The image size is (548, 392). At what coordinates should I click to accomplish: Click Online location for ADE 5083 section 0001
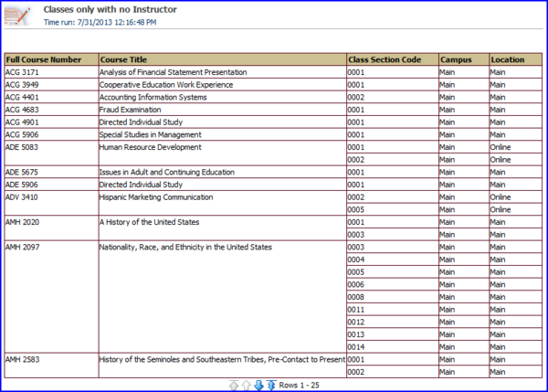[515, 147]
